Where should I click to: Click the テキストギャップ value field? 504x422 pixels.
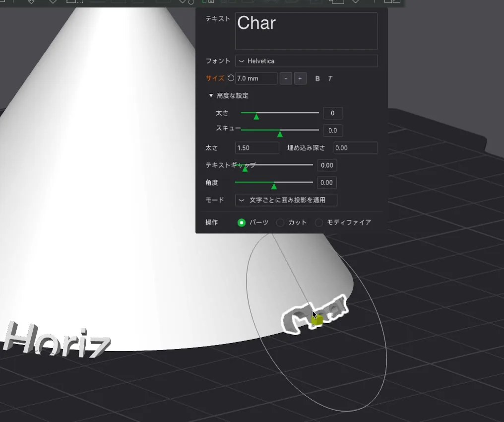click(327, 165)
